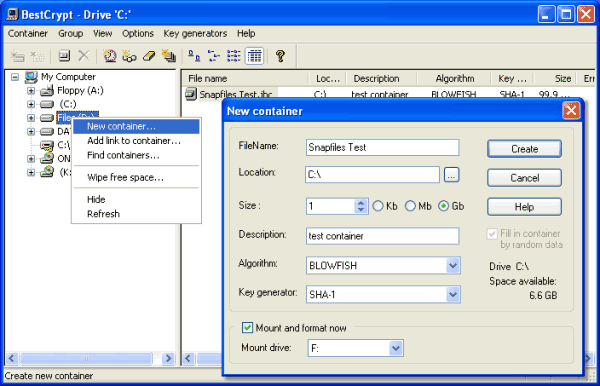
Task: Click the Location browse ellipsis button
Action: (x=452, y=175)
